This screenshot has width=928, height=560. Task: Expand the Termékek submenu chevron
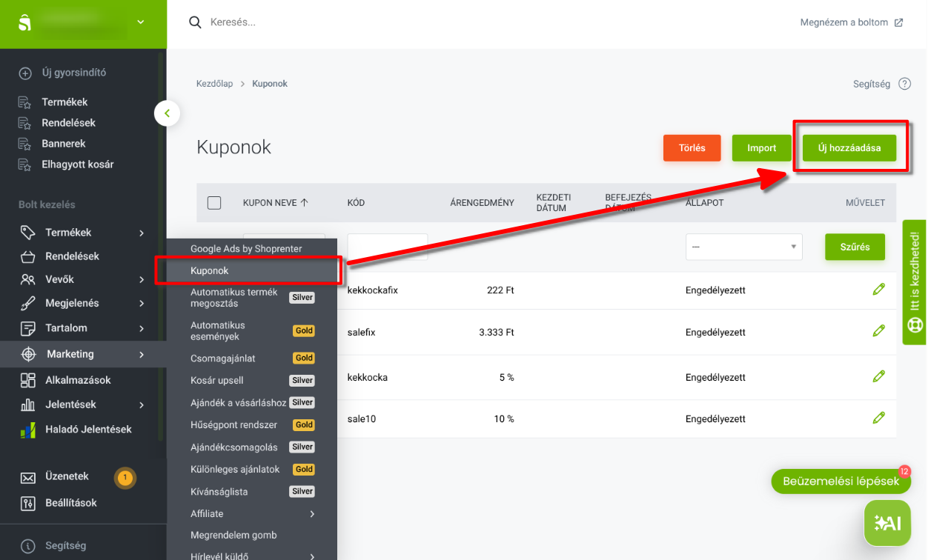tap(142, 233)
